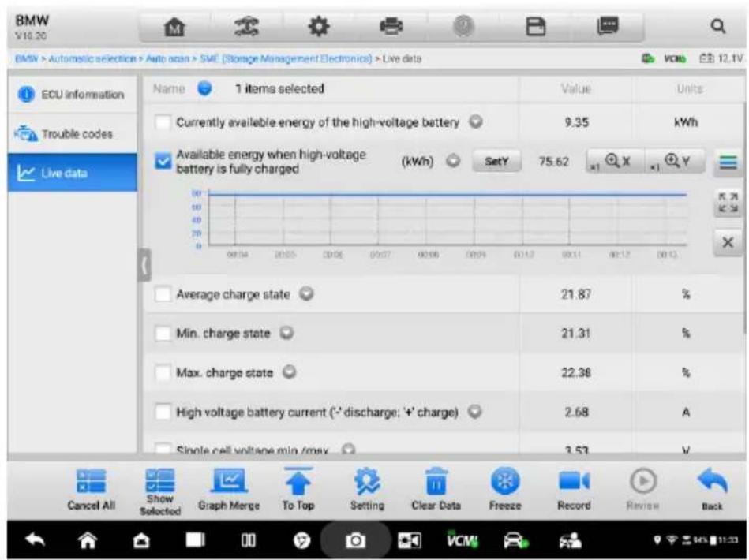The image size is (749, 560).
Task: Check Average charge state checkbox
Action: pyautogui.click(x=163, y=294)
